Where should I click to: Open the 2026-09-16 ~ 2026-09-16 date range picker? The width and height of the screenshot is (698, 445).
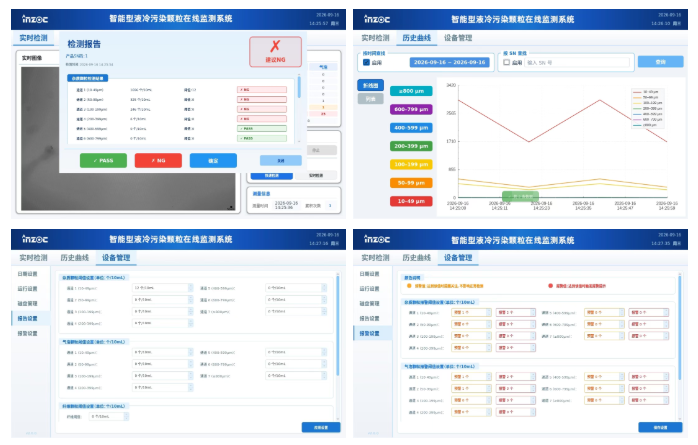coord(450,62)
